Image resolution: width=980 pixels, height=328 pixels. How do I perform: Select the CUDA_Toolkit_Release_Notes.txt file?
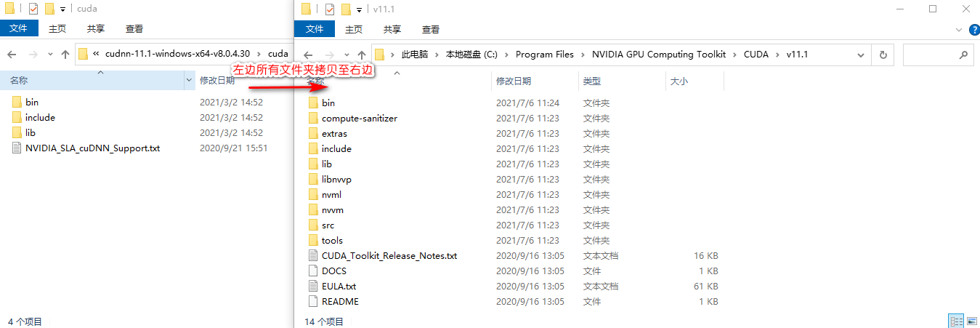[x=389, y=256]
